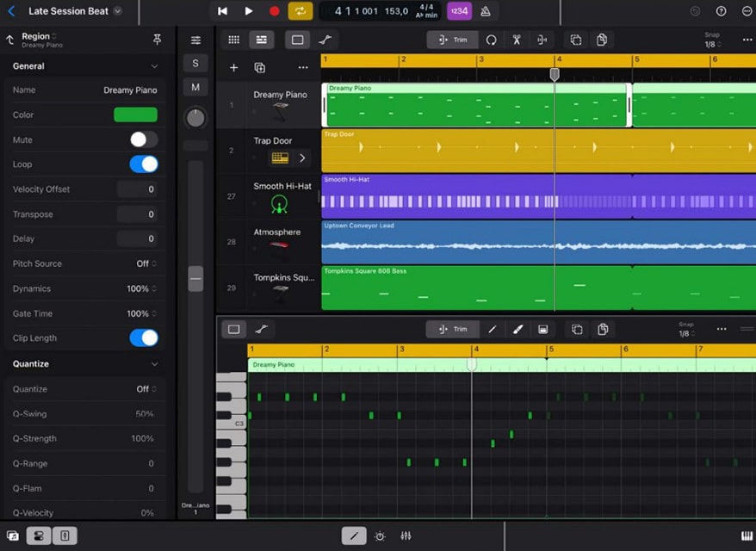Viewport: 756px width, 551px height.
Task: Select the Uptown Conveyor Lead audio region
Action: click(538, 242)
